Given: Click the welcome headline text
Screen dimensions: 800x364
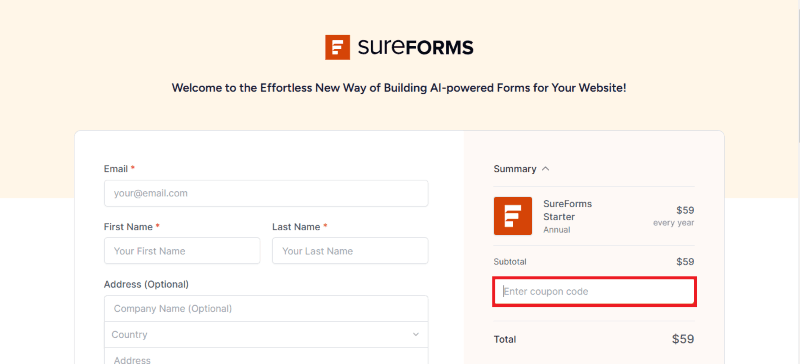Looking at the screenshot, I should 399,88.
